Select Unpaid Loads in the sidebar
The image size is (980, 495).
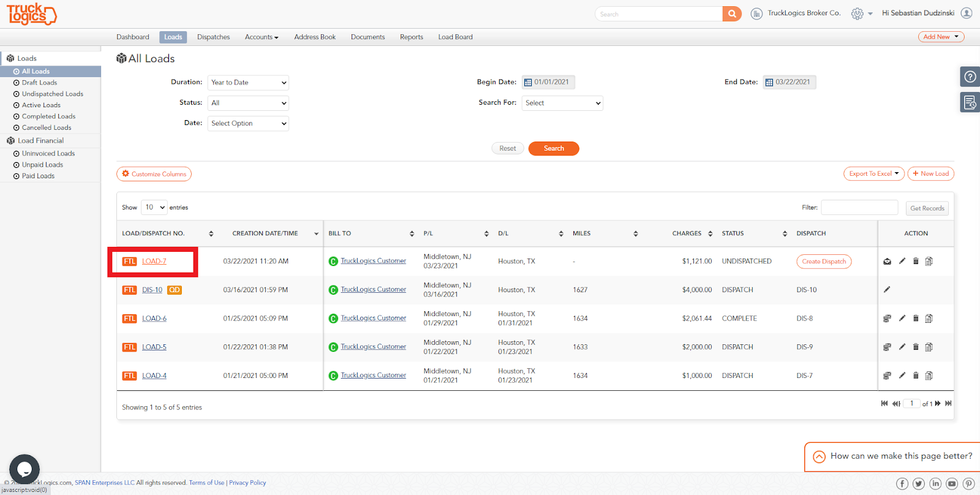point(43,165)
